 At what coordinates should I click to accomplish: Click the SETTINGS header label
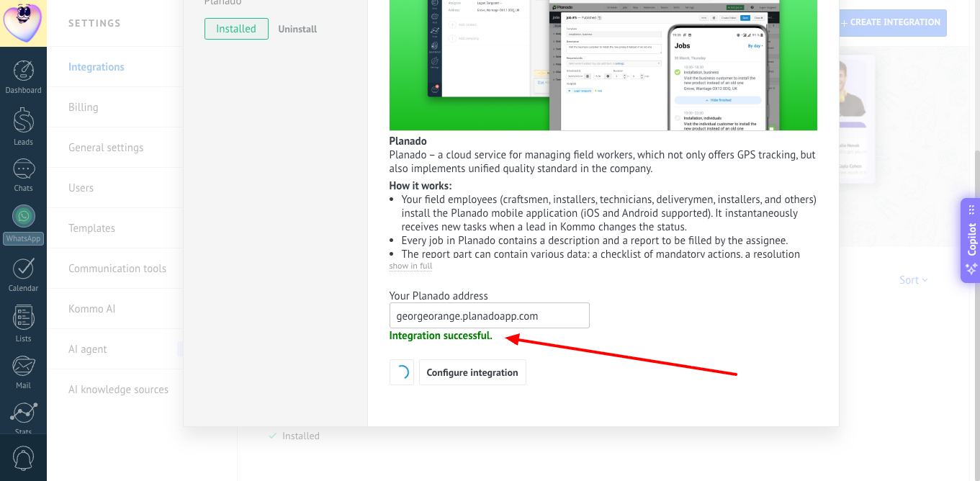point(94,23)
